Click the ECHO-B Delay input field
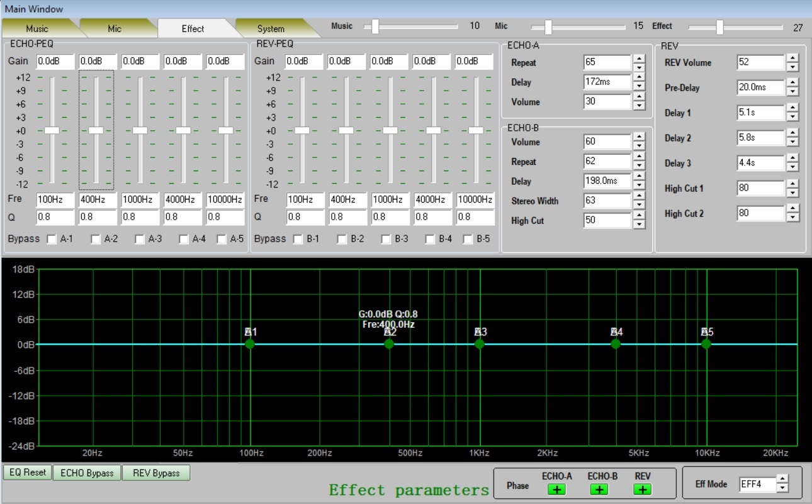 tap(607, 181)
